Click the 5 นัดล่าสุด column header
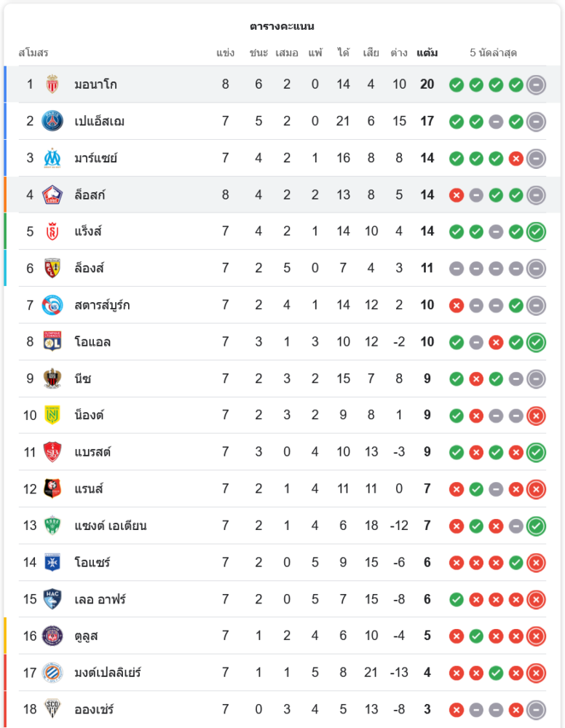This screenshot has width=565, height=728. (494, 53)
